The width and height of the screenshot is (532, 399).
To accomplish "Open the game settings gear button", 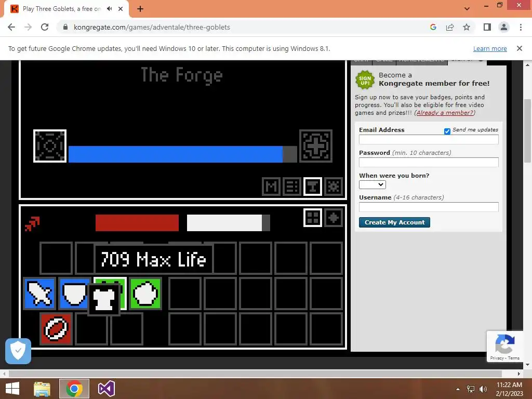I will coord(334,187).
